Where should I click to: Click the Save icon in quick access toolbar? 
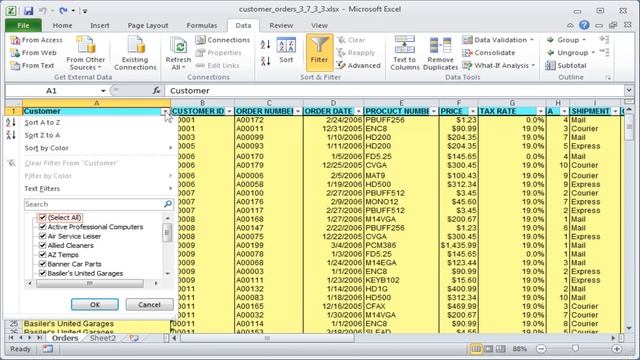tap(28, 10)
